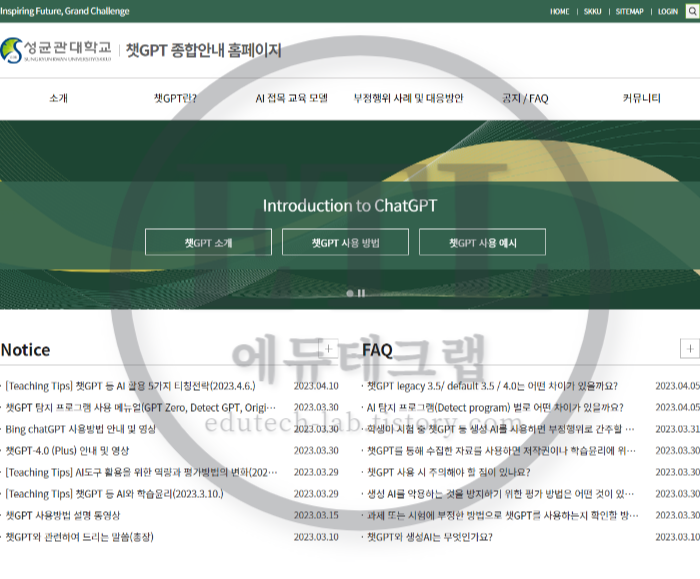Open notice 챗GPT 등 AI와 학습윤리

click(x=114, y=494)
